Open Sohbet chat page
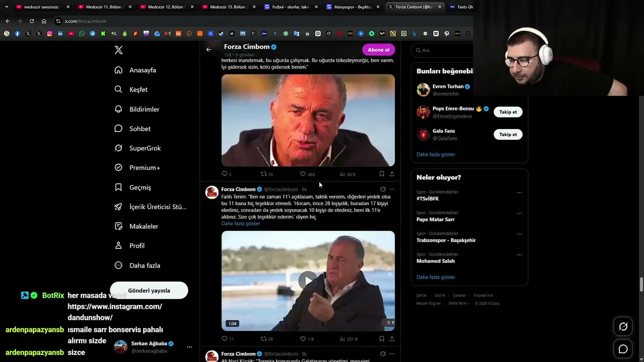 (132, 129)
